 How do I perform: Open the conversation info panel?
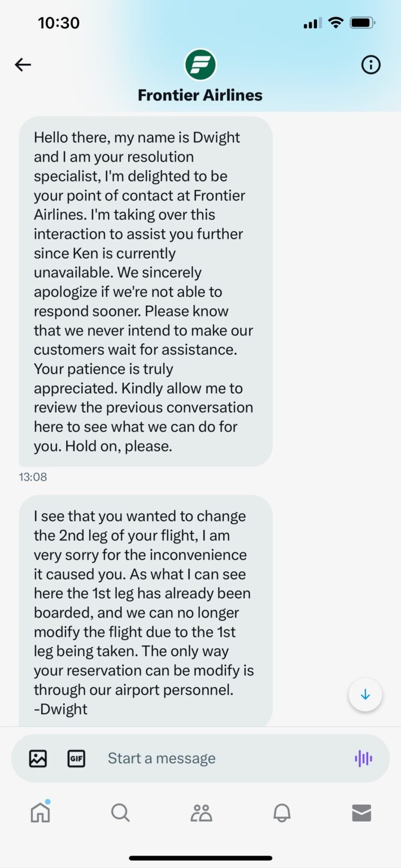[371, 64]
